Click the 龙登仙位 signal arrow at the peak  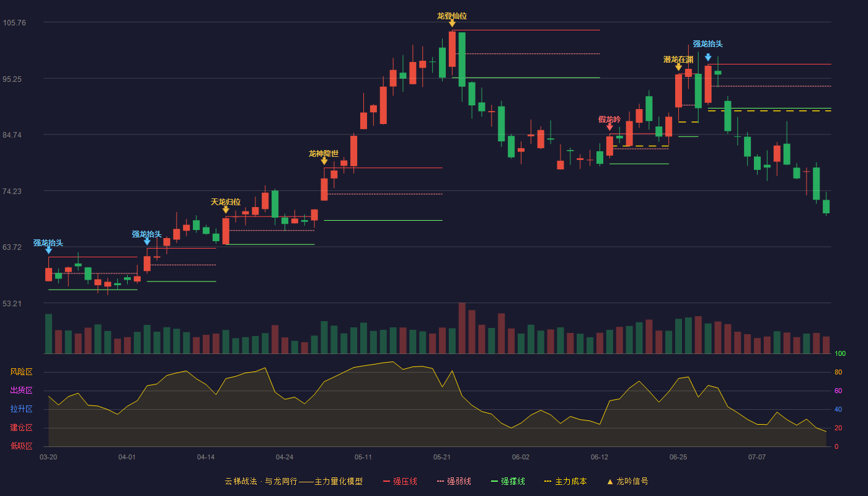tap(452, 24)
